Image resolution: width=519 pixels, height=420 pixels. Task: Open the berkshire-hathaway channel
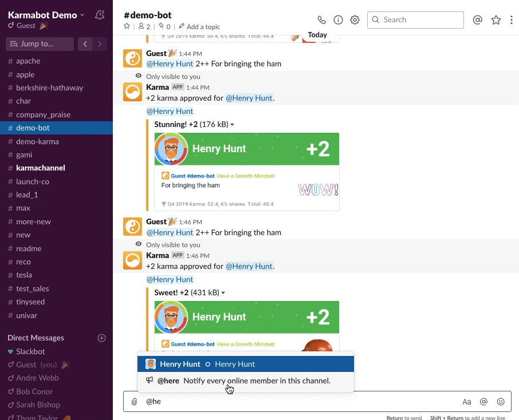click(x=56, y=88)
